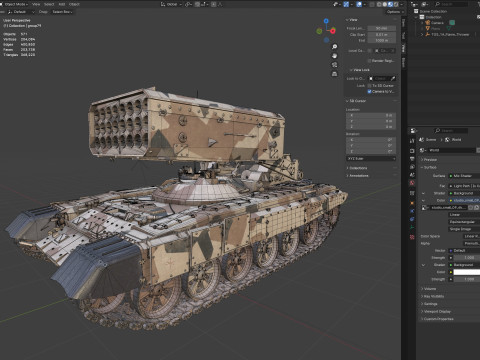Switch viewport to material preview shading
The width and height of the screenshot is (480, 360).
point(390,4)
